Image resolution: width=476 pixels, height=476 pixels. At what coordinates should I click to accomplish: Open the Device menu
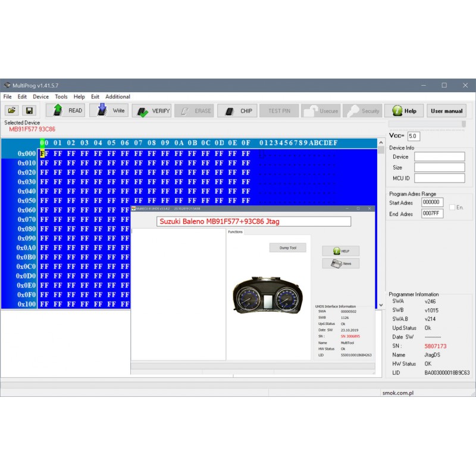point(40,96)
